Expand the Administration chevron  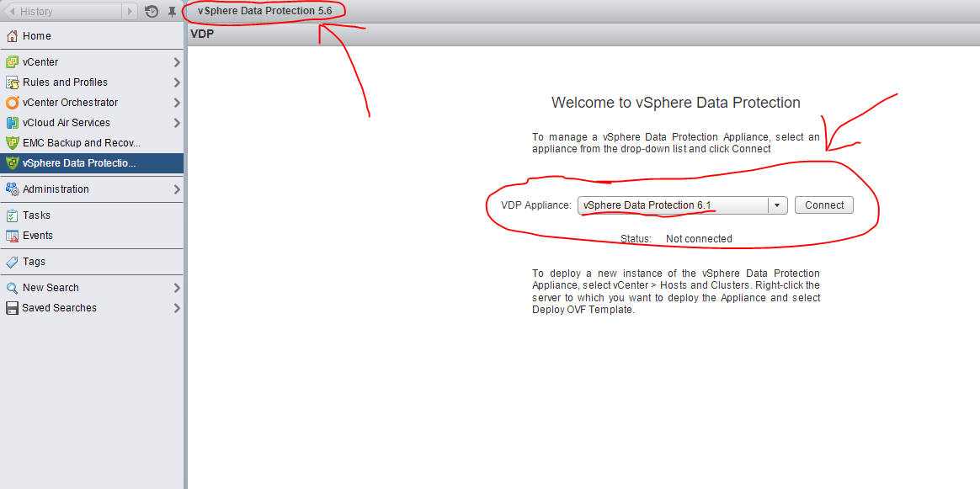click(x=177, y=189)
